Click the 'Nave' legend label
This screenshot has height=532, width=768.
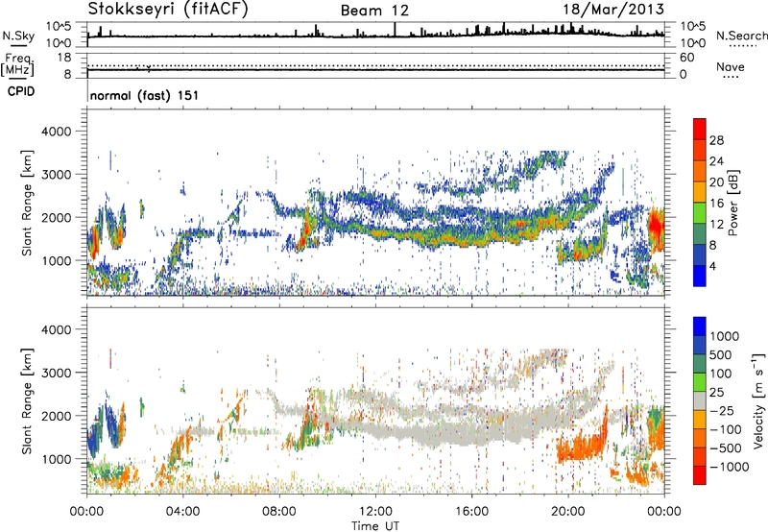pos(731,67)
